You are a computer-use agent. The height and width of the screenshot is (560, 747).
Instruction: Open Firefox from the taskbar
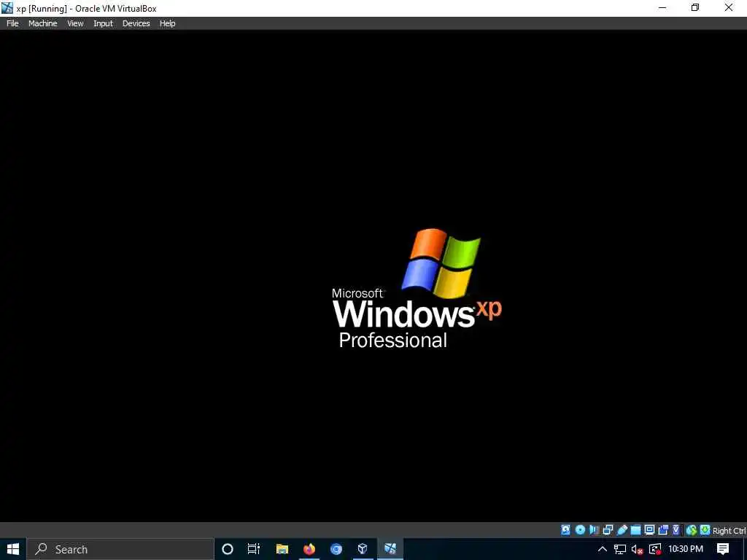[x=309, y=549]
